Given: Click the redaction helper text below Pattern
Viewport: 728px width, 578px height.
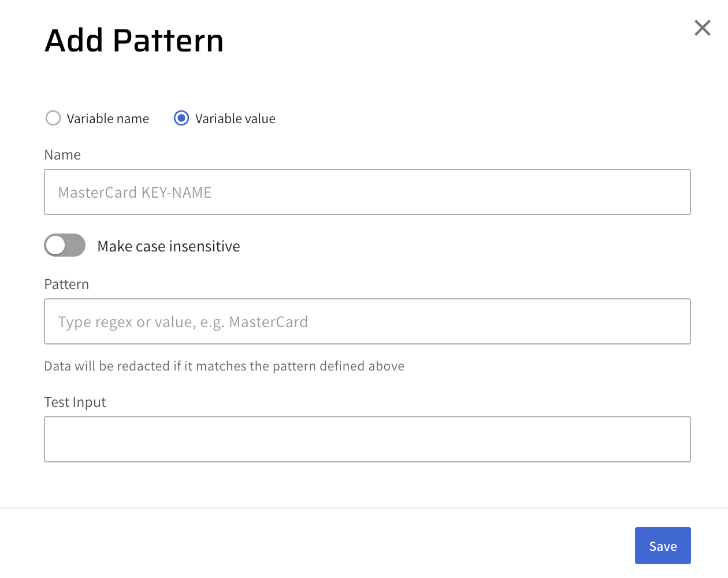Looking at the screenshot, I should coord(224,366).
